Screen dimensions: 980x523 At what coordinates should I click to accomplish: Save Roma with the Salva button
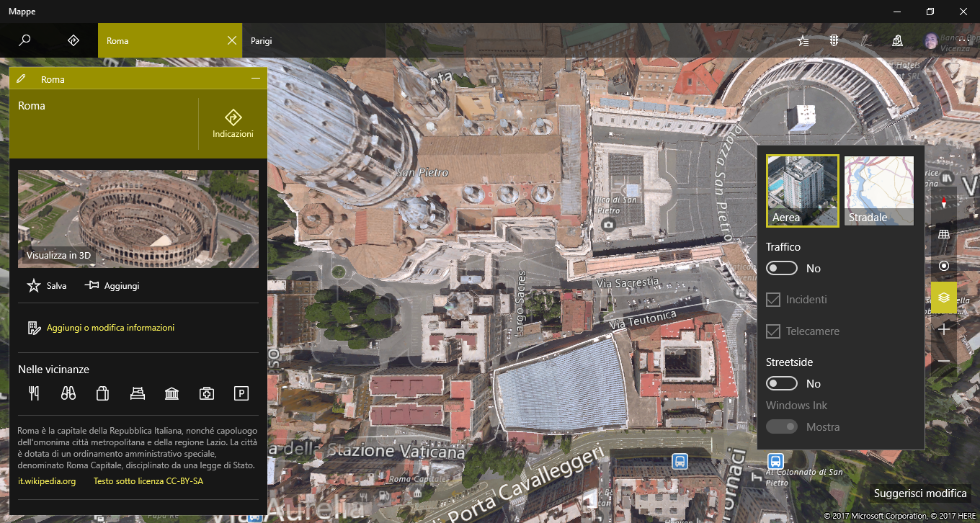(x=47, y=286)
